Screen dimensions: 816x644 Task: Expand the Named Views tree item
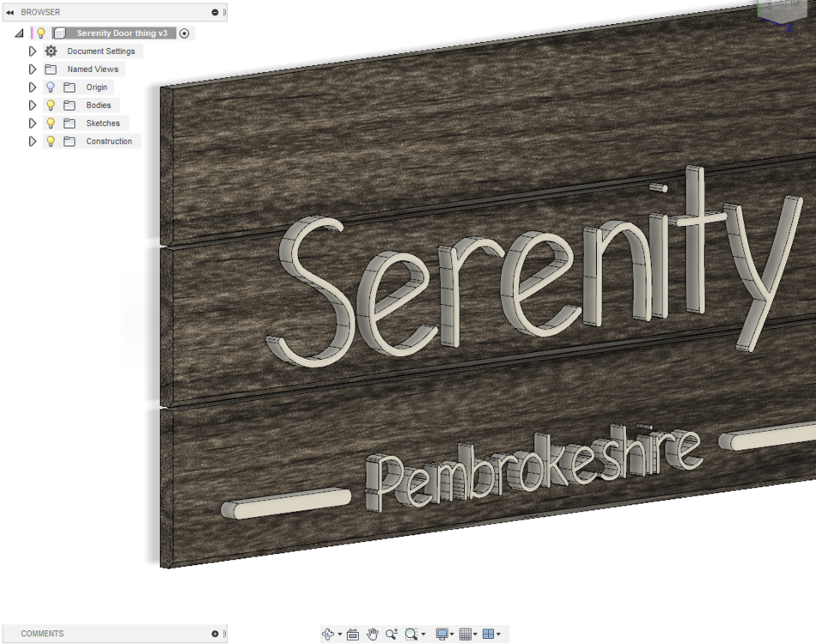coord(32,69)
